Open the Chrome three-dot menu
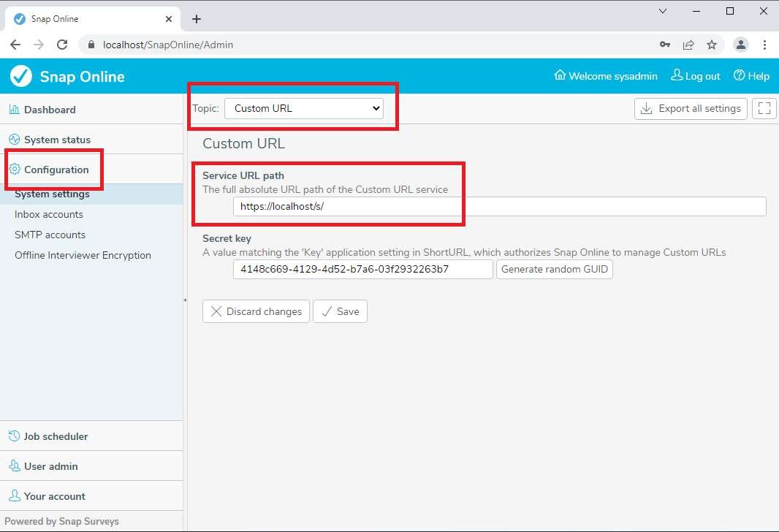Image resolution: width=779 pixels, height=532 pixels. [x=764, y=45]
